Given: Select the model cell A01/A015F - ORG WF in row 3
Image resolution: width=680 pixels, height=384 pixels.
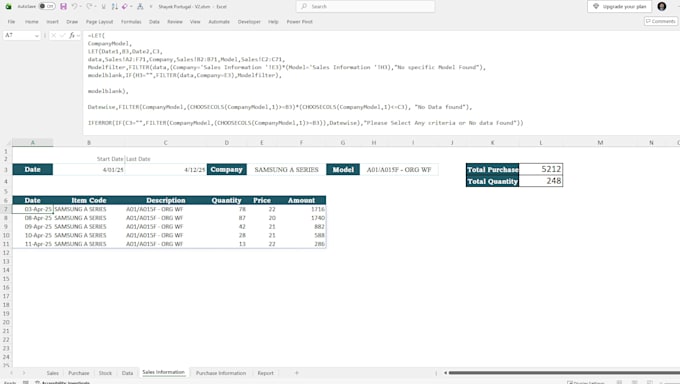Looking at the screenshot, I should tap(399, 170).
